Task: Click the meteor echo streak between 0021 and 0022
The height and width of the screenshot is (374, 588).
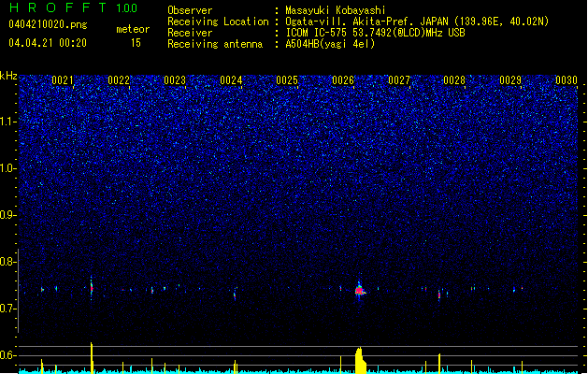Action: (91, 288)
